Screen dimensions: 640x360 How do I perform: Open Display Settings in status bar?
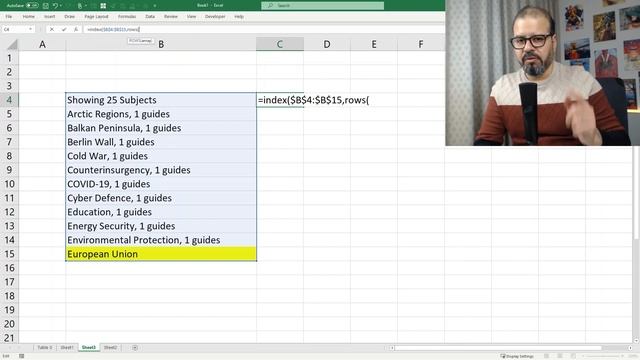517,356
